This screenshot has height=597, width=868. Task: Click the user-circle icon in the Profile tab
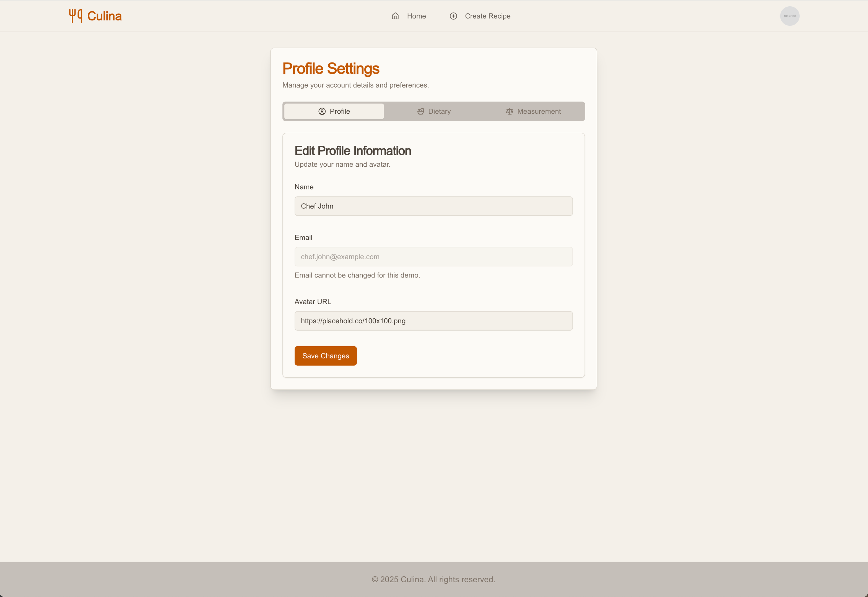(322, 111)
